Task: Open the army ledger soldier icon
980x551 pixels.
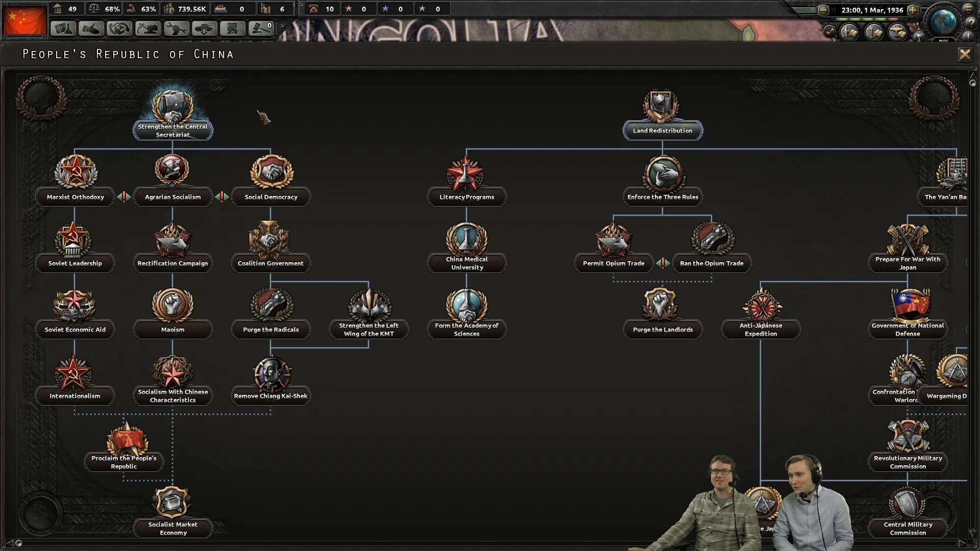Action: tap(849, 33)
